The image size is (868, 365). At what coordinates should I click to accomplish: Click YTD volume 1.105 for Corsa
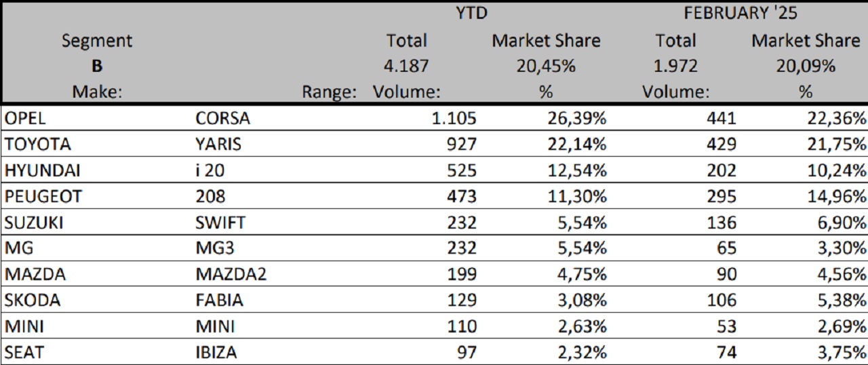(x=454, y=118)
